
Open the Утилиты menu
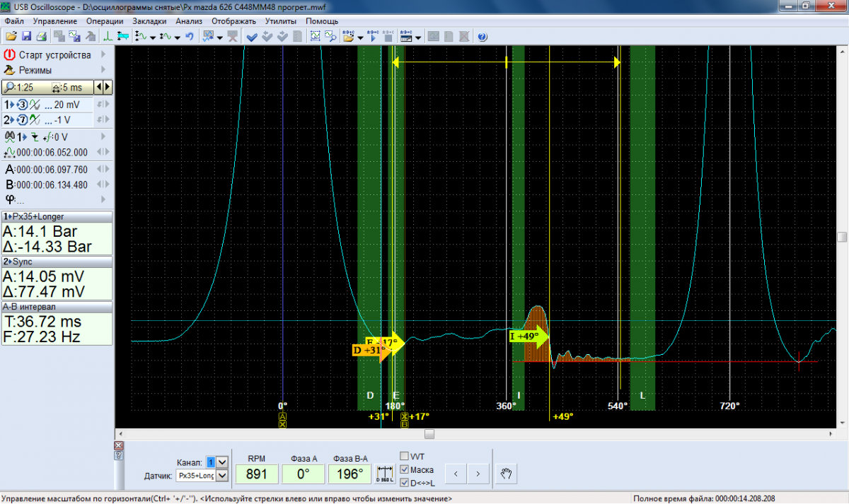click(x=281, y=21)
